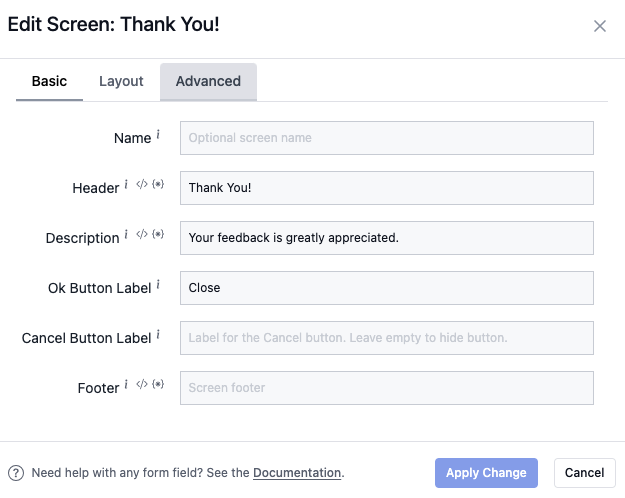The height and width of the screenshot is (498, 625).
Task: Click the info icon next to Name
Action: click(158, 136)
